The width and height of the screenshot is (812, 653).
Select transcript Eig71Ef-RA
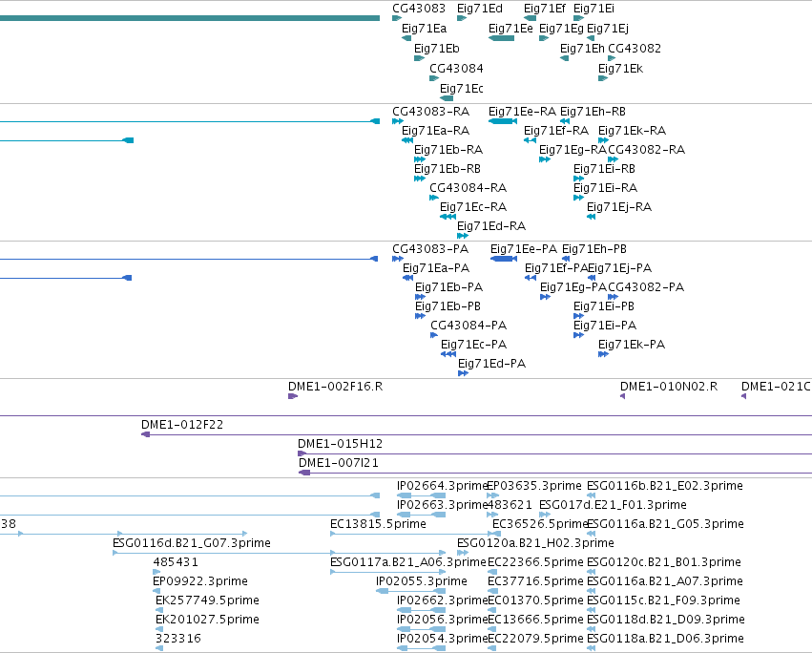click(556, 131)
